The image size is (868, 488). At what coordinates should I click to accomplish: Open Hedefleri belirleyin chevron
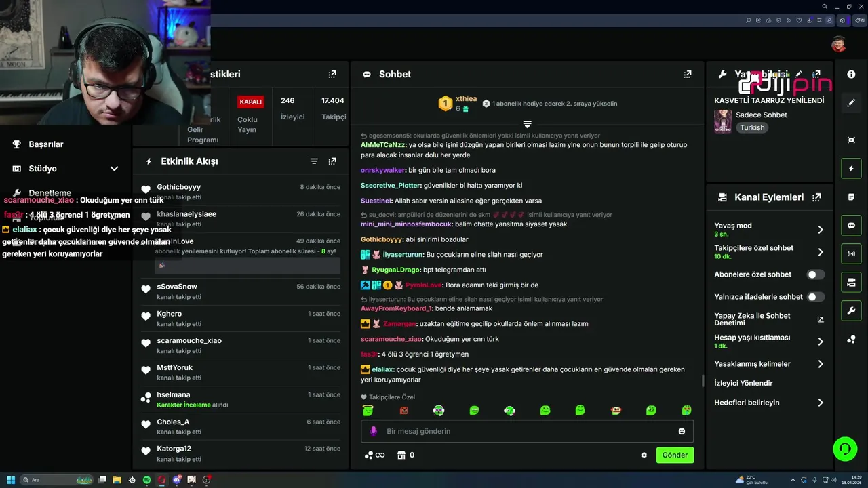[820, 403]
